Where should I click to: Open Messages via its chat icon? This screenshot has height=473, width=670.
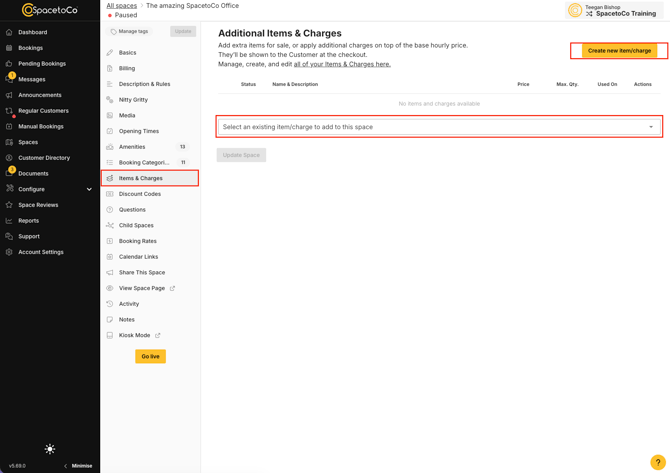(9, 79)
